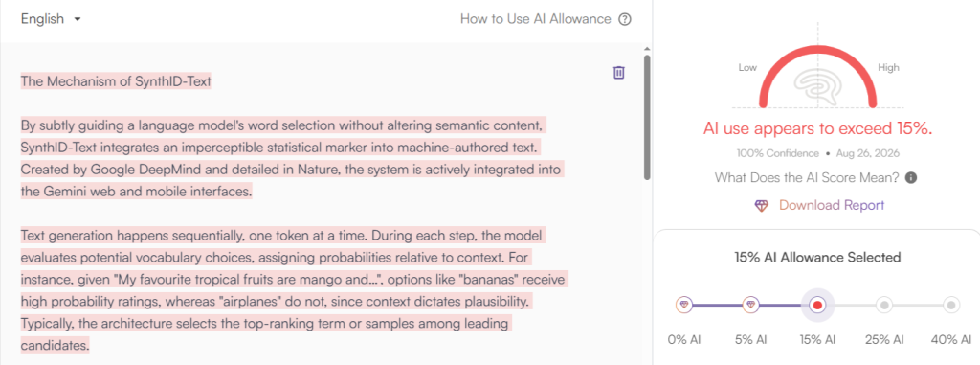980x365 pixels.
Task: Click the brain icon inside the gauge
Action: click(x=817, y=85)
